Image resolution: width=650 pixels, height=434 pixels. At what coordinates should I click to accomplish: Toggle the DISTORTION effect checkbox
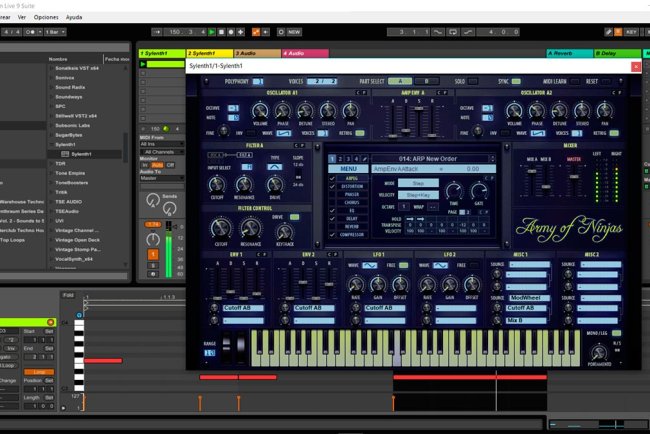[332, 187]
